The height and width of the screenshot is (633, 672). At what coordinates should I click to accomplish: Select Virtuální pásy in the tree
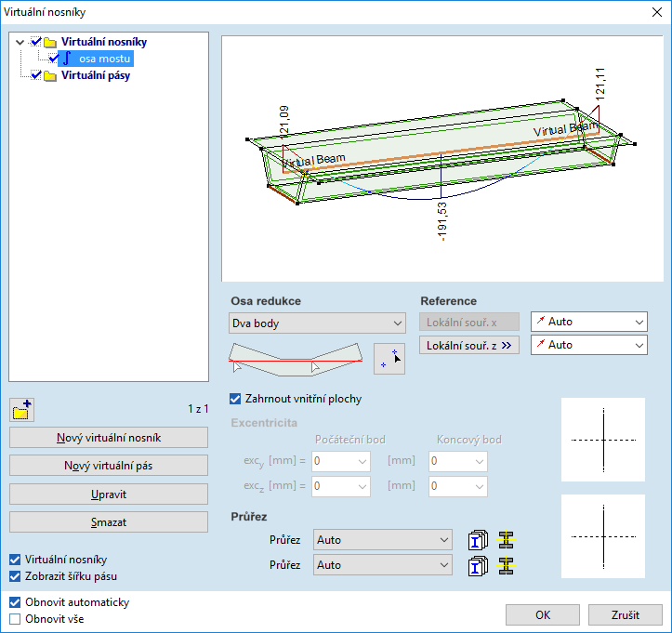[x=96, y=76]
